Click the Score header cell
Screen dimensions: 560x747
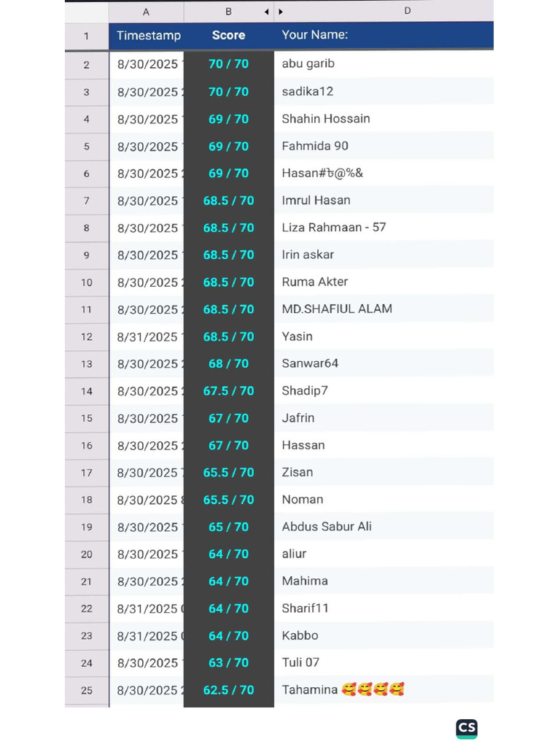tap(228, 35)
